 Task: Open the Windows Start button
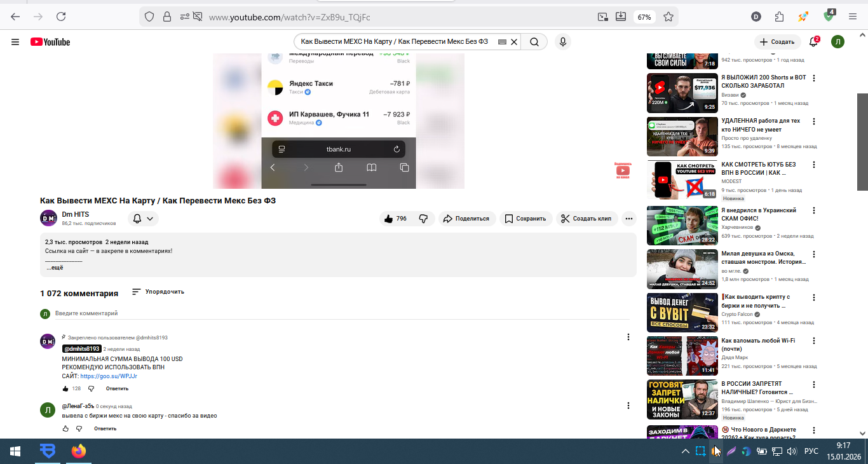(x=15, y=451)
